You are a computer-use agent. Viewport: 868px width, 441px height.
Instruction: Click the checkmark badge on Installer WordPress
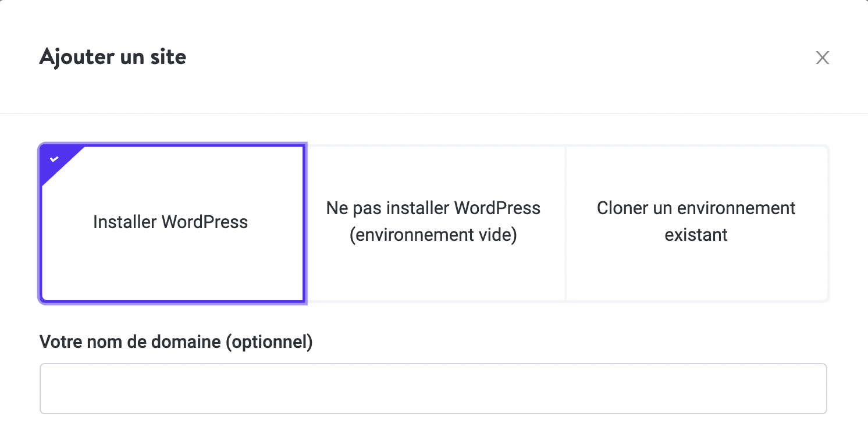(53, 158)
